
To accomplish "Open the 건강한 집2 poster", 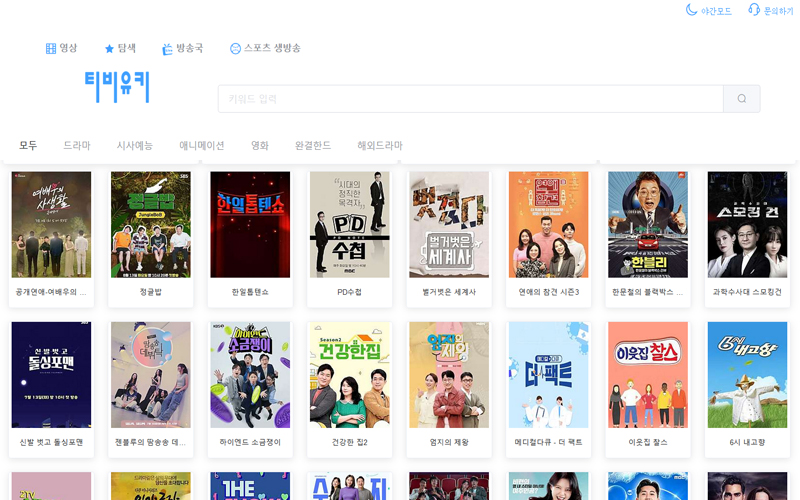I will 349,374.
